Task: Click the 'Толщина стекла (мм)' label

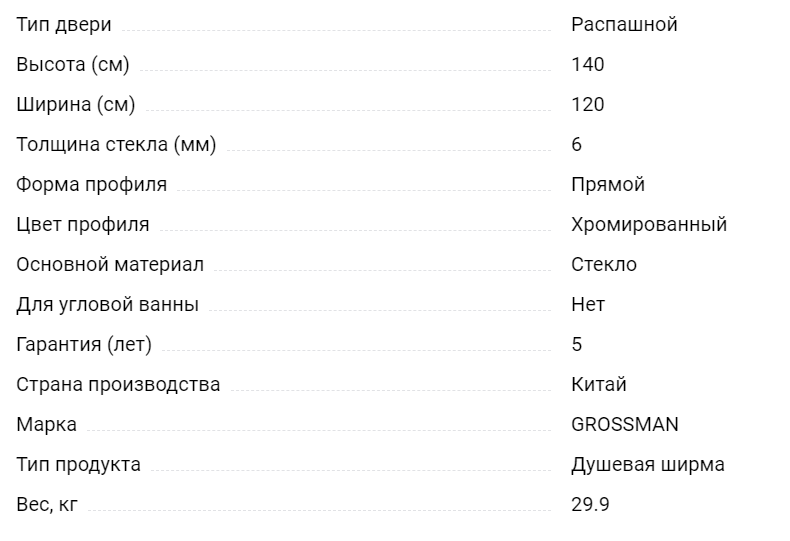Action: tap(116, 145)
